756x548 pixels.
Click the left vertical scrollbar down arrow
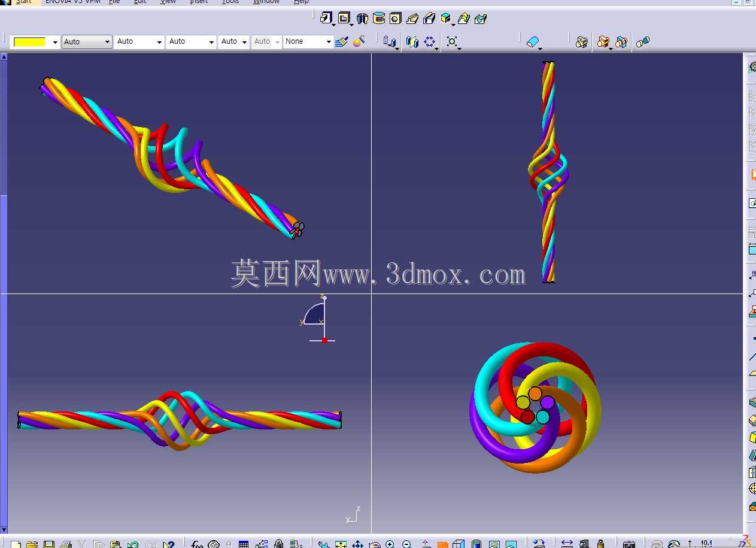click(x=4, y=530)
